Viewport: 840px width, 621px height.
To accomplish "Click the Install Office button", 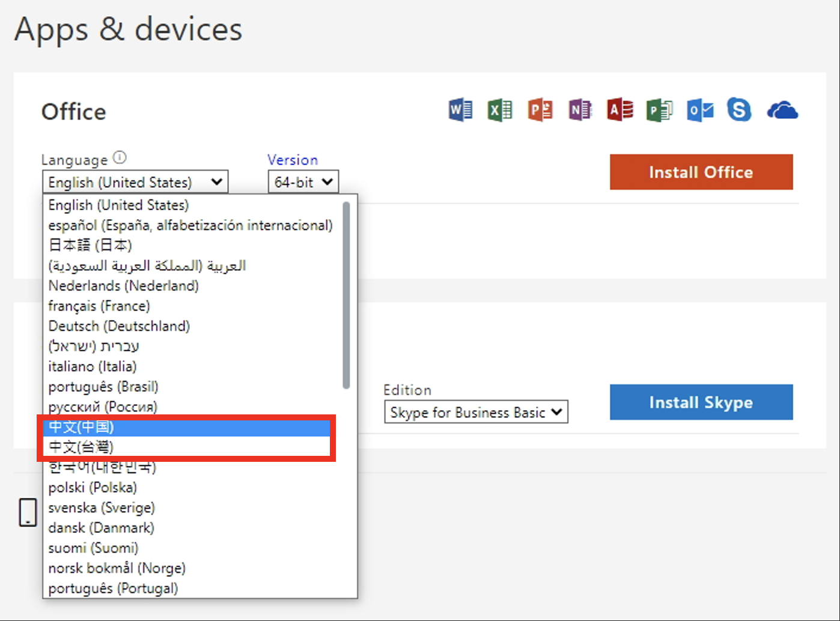I will pyautogui.click(x=701, y=172).
